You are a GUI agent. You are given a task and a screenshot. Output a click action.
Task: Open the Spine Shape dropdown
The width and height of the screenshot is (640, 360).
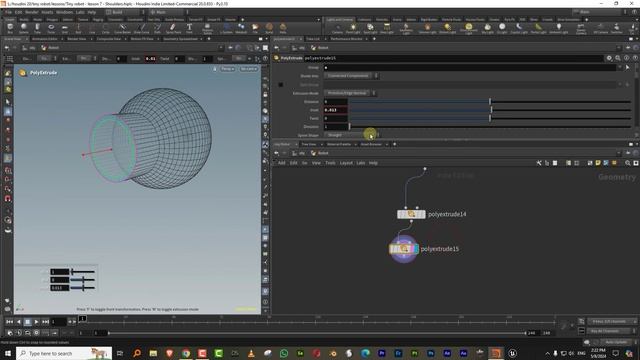click(x=351, y=135)
